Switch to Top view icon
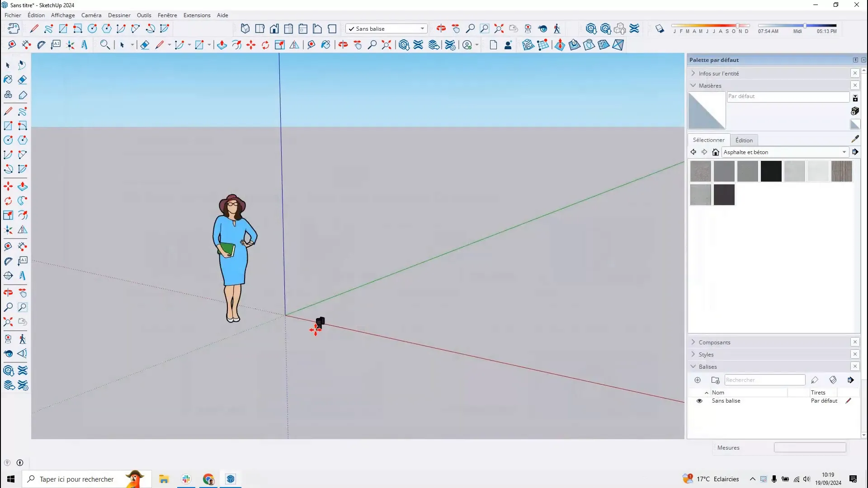The image size is (868, 488). (259, 28)
